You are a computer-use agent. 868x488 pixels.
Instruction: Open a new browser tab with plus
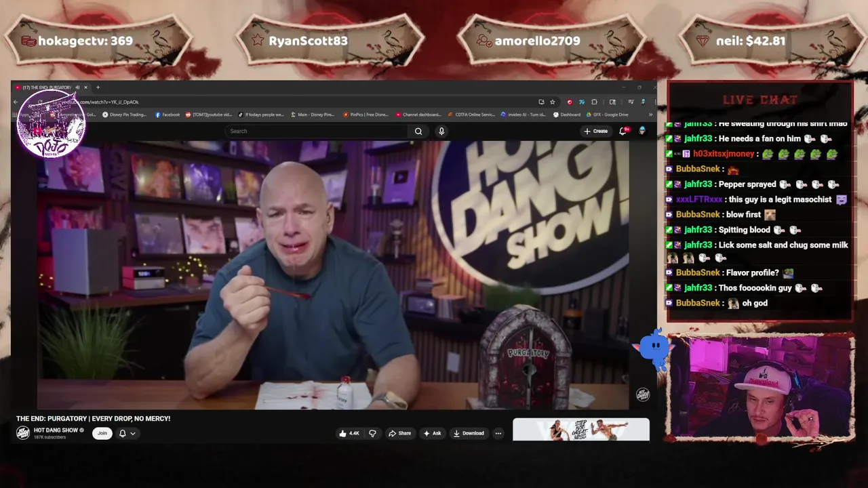(x=98, y=87)
